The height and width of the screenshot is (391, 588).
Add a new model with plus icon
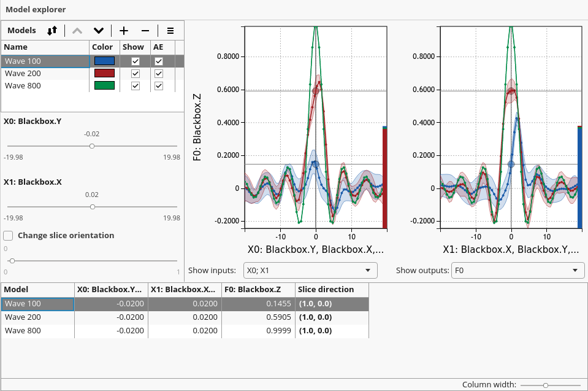(124, 31)
